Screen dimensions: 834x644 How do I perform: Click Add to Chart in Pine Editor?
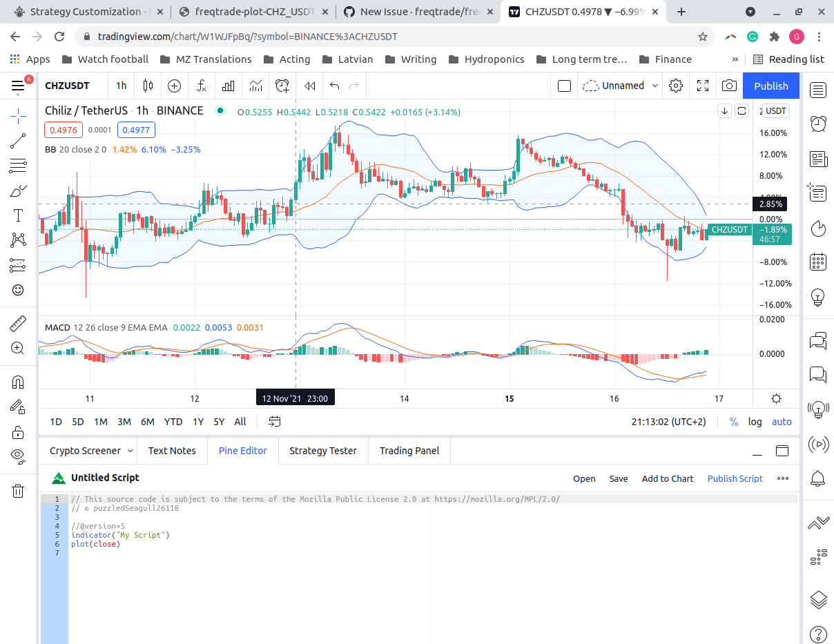[667, 478]
